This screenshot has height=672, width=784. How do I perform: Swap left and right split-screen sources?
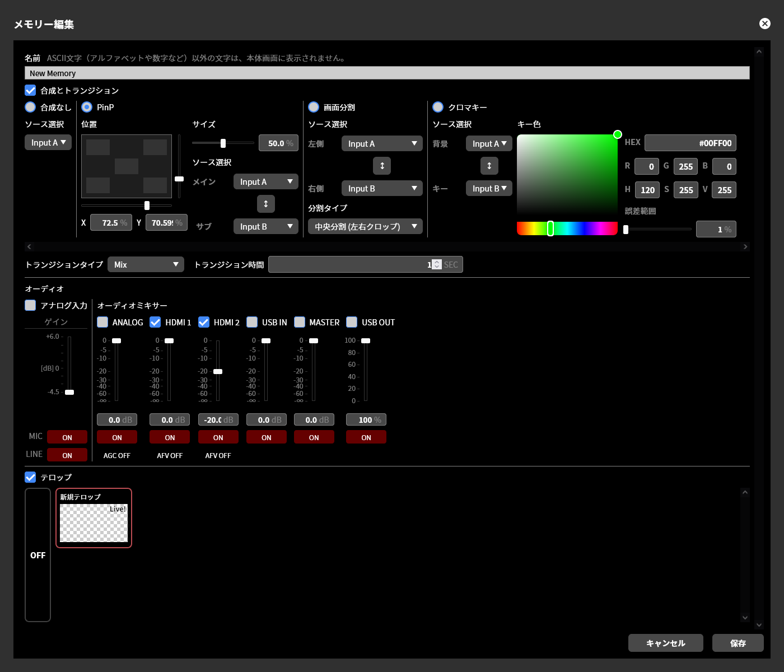(x=382, y=166)
